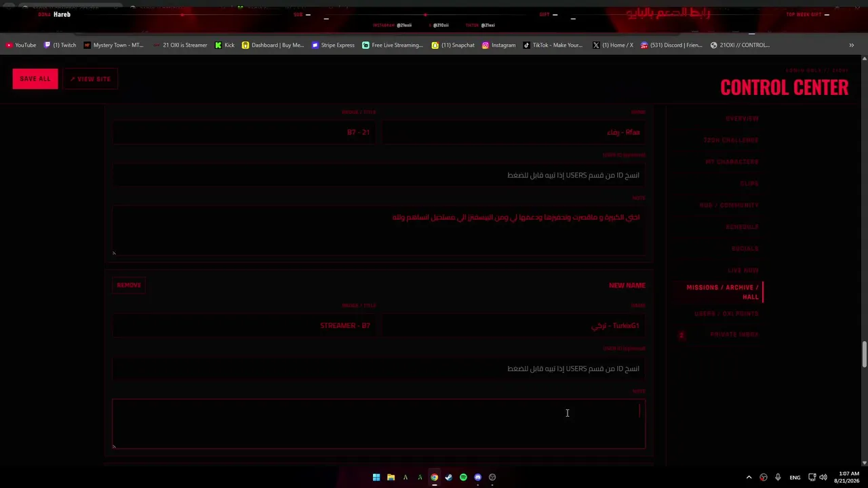Edit the red note text under Rfaa

(x=379, y=232)
